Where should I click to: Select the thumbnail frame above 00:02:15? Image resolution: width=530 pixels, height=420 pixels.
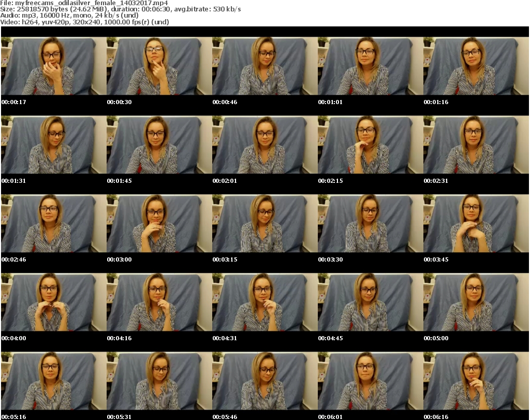click(370, 144)
